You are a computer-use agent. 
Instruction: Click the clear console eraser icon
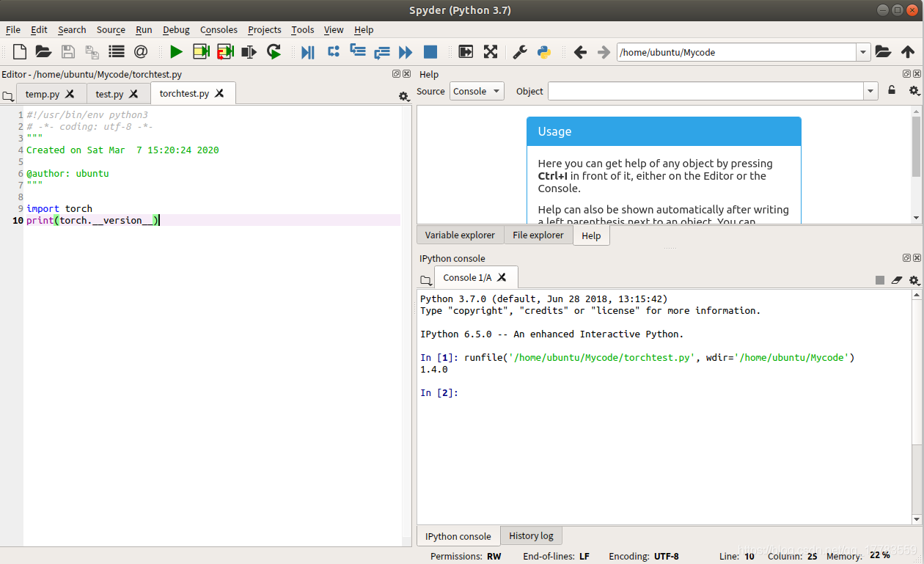[897, 280]
